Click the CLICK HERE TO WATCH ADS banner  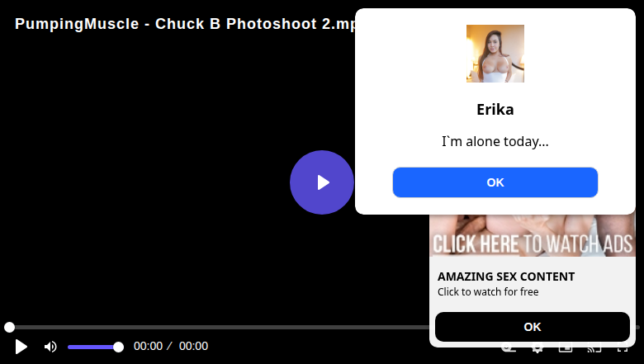(x=533, y=235)
